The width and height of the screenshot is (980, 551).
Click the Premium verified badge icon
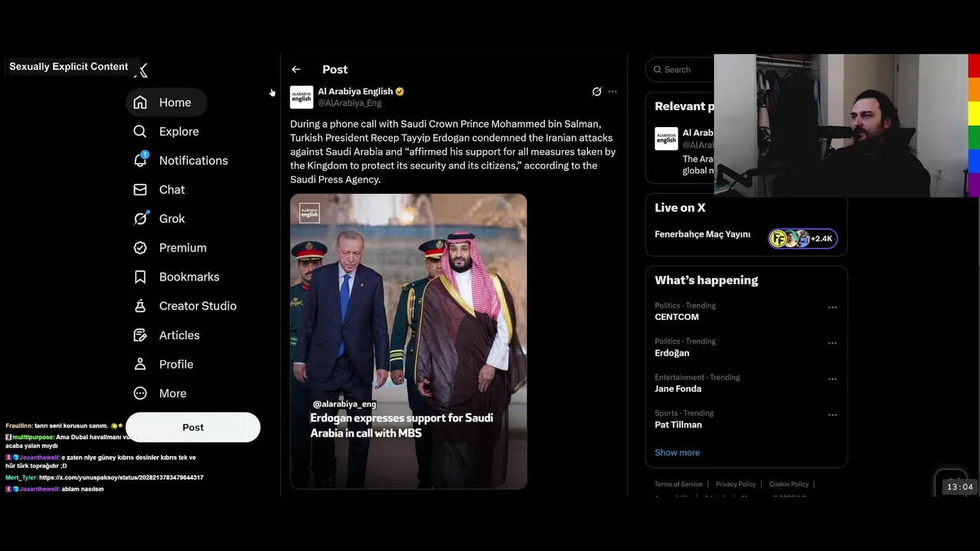coord(140,248)
